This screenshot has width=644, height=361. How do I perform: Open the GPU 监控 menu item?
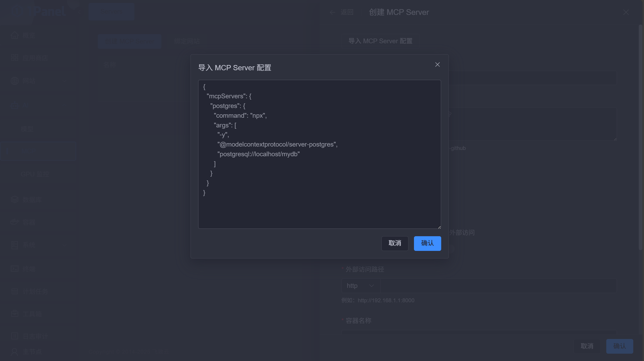(x=35, y=174)
